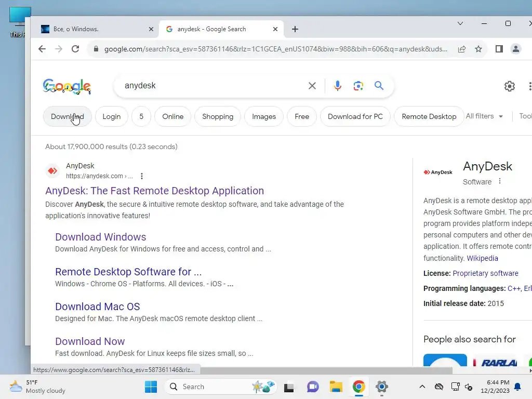Switch to Images results
This screenshot has width=532, height=399.
pyautogui.click(x=263, y=116)
